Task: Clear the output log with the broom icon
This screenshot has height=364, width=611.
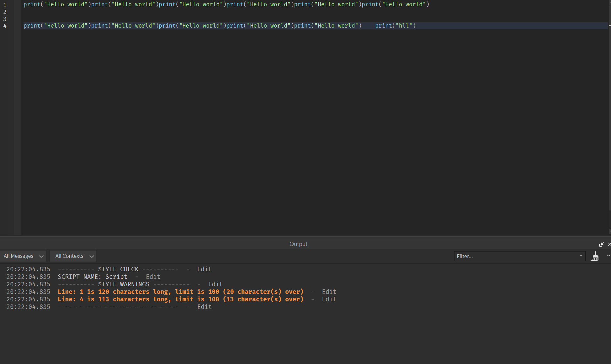Action: point(595,256)
